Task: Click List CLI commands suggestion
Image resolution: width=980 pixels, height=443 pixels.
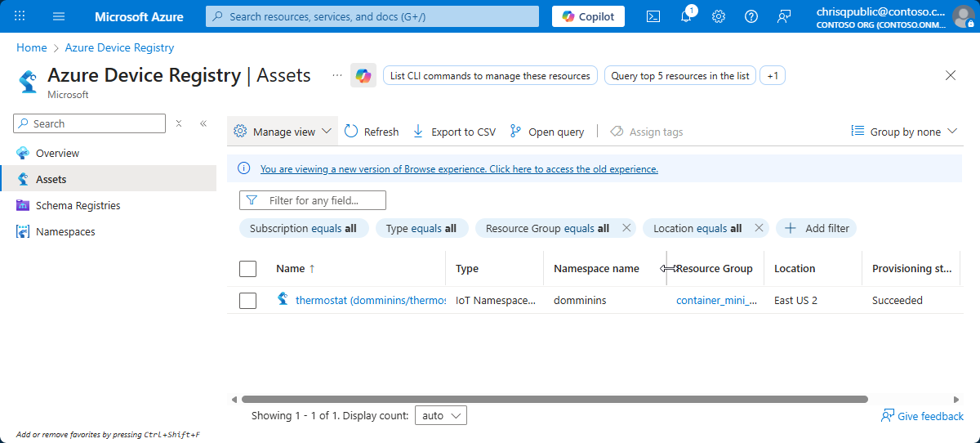Action: pyautogui.click(x=490, y=76)
